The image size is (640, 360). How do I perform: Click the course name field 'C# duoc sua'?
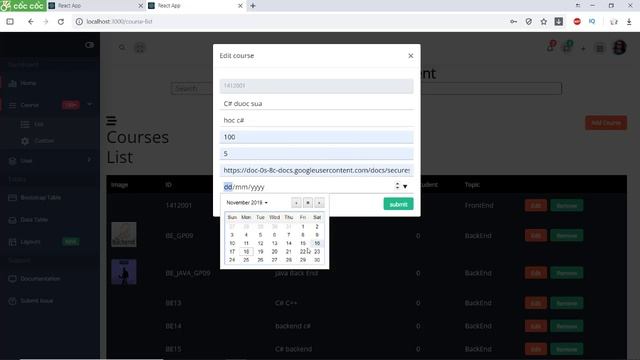pyautogui.click(x=316, y=103)
